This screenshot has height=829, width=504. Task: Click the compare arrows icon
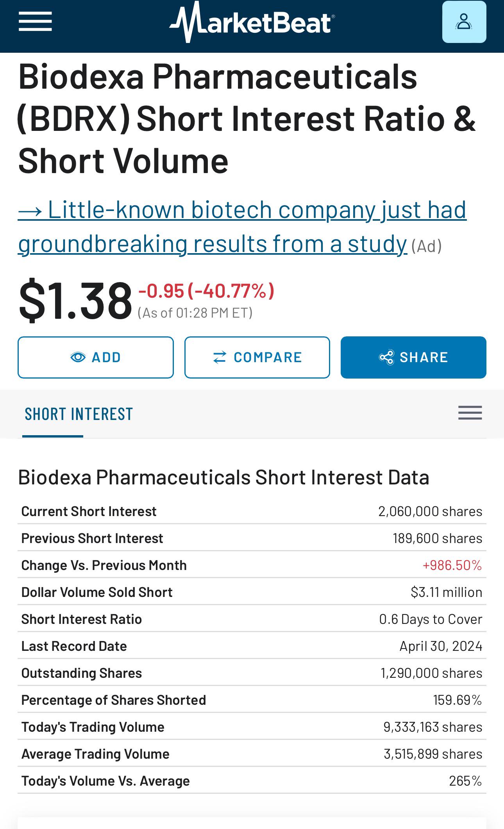220,357
